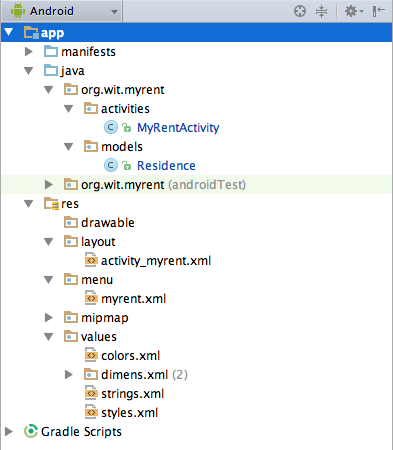
Task: Select Residence class name
Action: pyautogui.click(x=166, y=166)
